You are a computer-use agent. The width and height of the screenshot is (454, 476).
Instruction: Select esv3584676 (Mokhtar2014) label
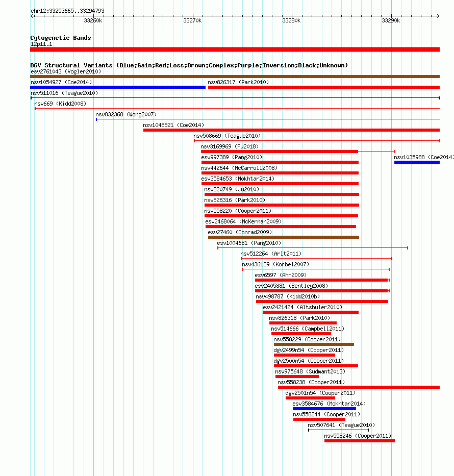[329, 404]
